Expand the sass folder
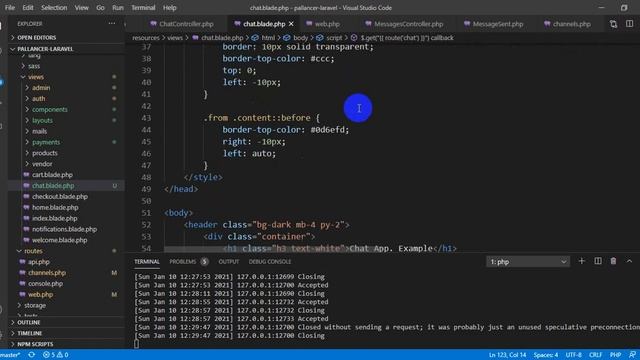The image size is (640, 360). coord(34,66)
